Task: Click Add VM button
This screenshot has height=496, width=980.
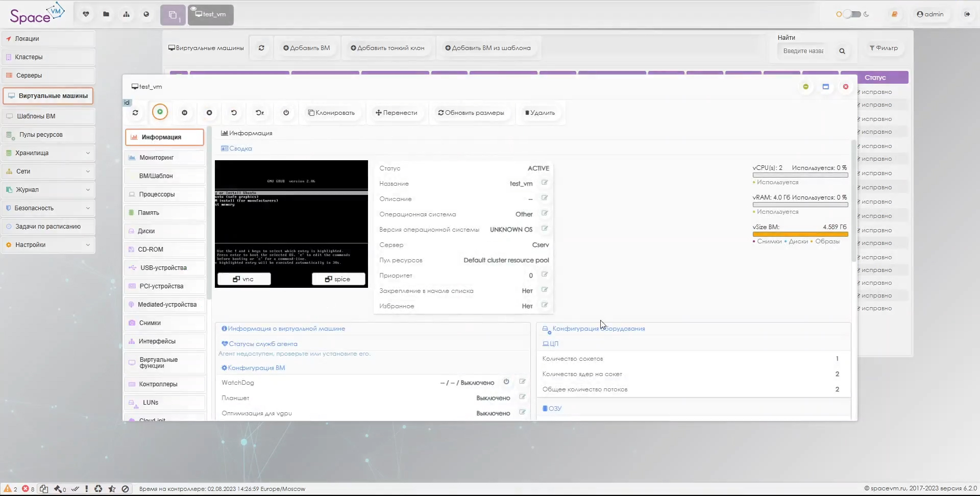Action: [307, 48]
